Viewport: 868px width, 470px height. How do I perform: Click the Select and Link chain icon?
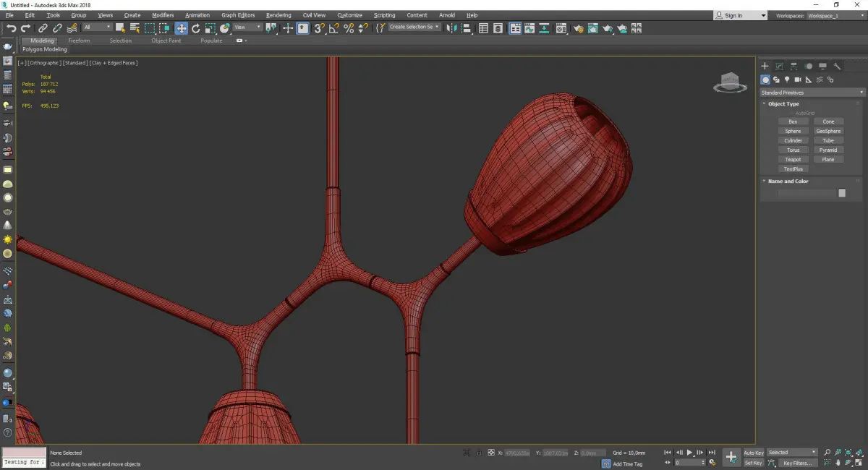[x=44, y=28]
